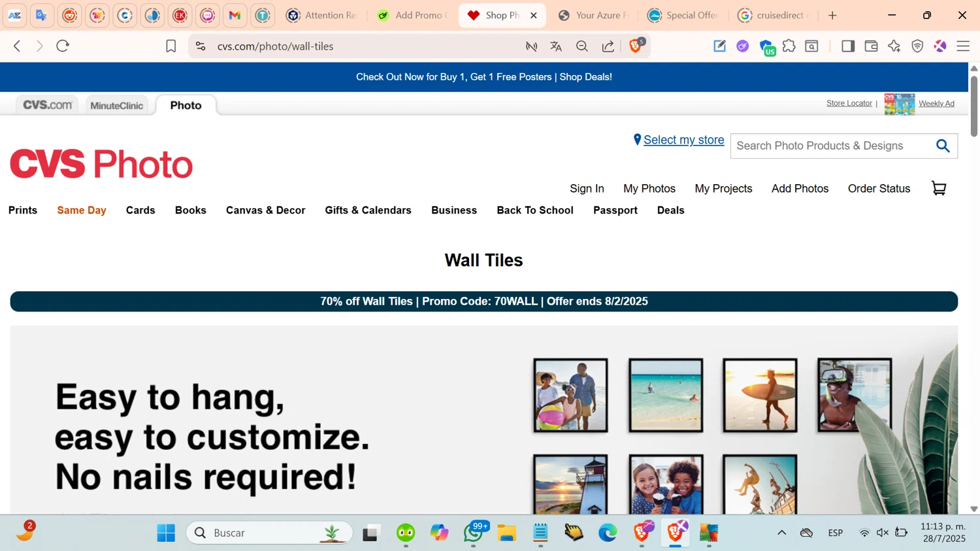Viewport: 980px width, 551px height.
Task: Click the CVS Photo logo
Action: pos(101,164)
